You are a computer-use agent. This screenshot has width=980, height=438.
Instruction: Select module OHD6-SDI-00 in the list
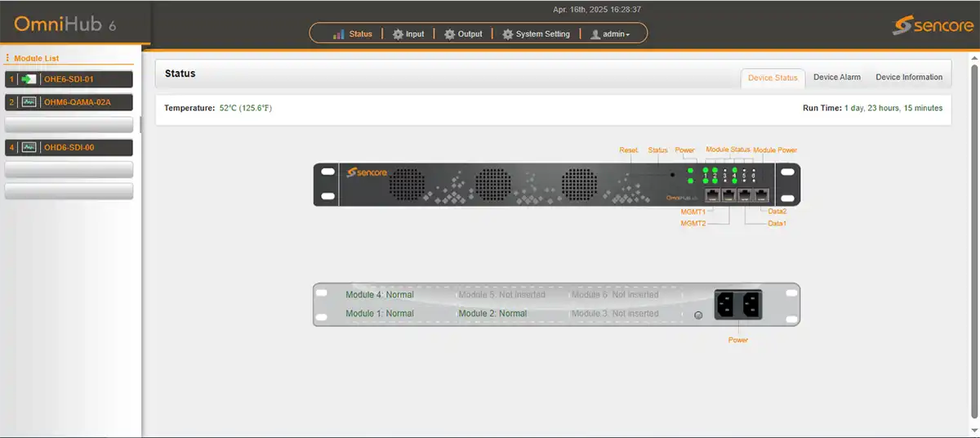tap(69, 148)
